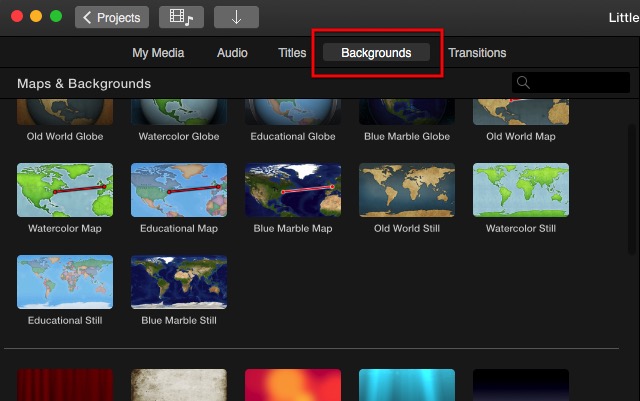Click the Watercolor Map label

[65, 228]
